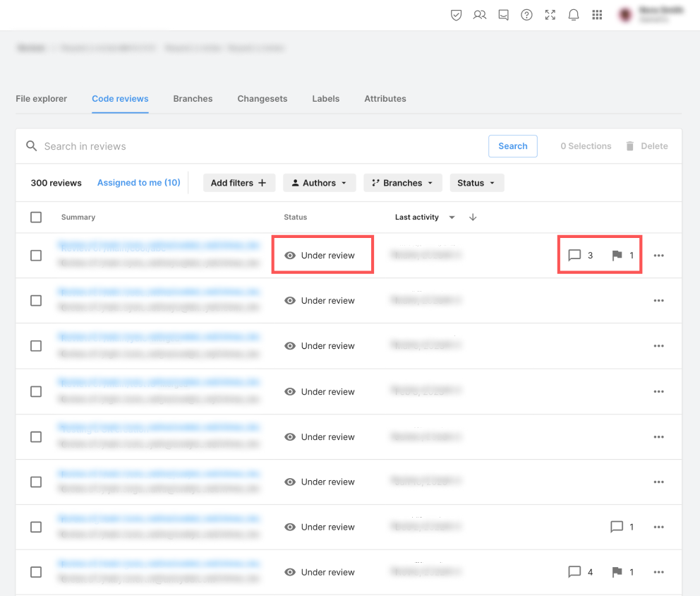Click the shield icon in top bar
700x596 pixels.
coord(457,15)
